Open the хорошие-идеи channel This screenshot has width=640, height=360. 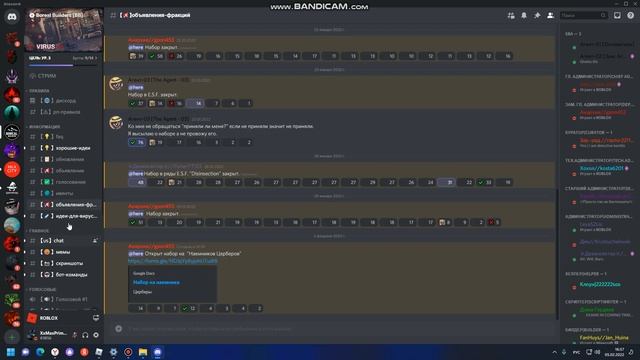[63, 148]
